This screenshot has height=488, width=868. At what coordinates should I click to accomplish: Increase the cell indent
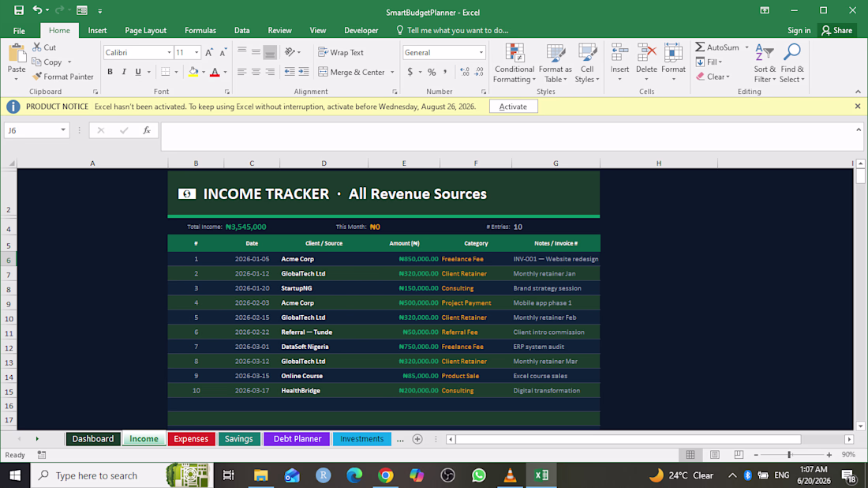[304, 72]
